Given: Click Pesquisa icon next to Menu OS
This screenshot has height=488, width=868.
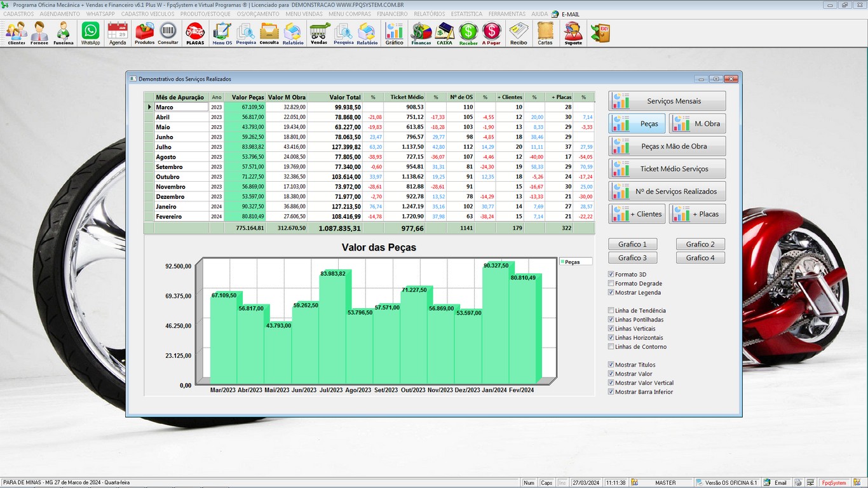Looking at the screenshot, I should point(246,33).
